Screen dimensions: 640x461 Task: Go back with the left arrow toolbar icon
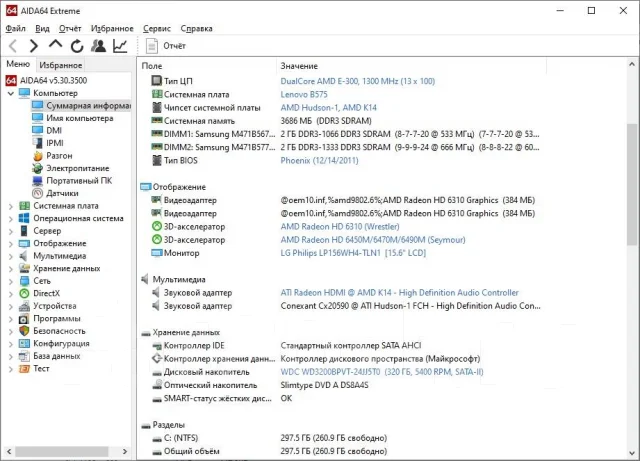[x=13, y=46]
